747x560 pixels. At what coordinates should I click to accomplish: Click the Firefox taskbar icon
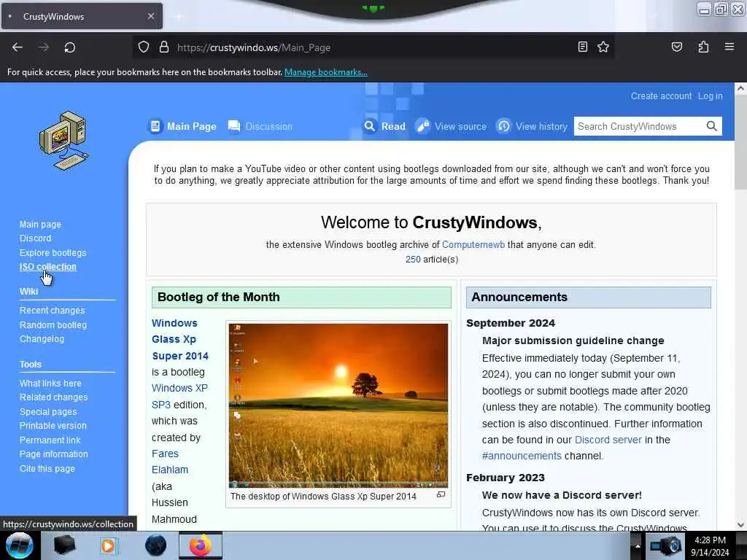(200, 545)
